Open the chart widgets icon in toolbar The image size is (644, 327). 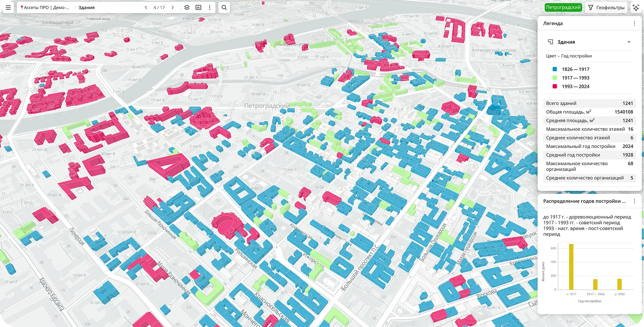[198, 7]
